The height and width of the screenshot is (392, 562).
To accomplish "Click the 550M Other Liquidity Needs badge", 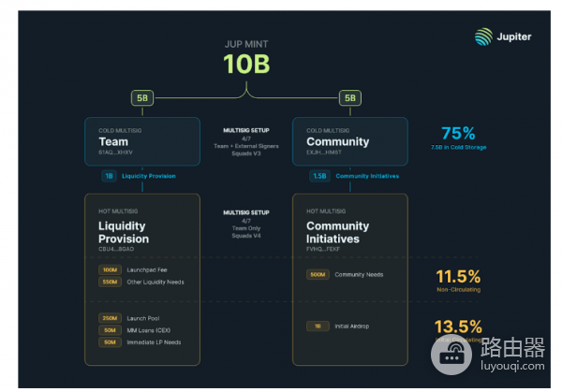I will [109, 282].
